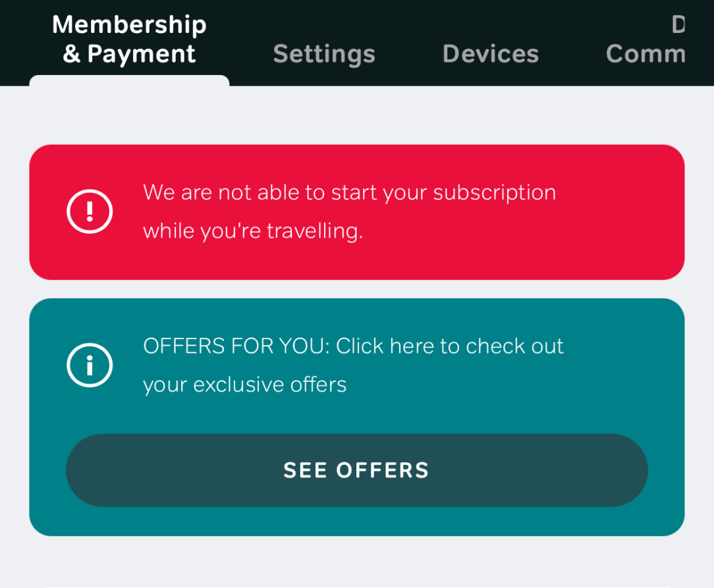Screen dimensions: 714x588
Task: Click the exclamation alert icon in red banner
Action: coord(90,211)
